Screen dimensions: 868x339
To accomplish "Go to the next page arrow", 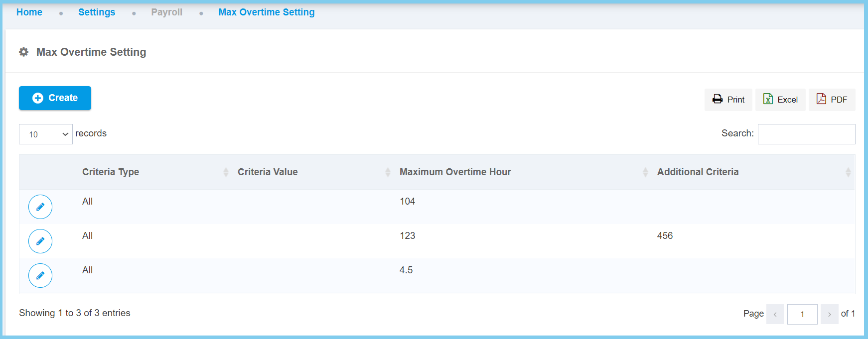I will [829, 314].
